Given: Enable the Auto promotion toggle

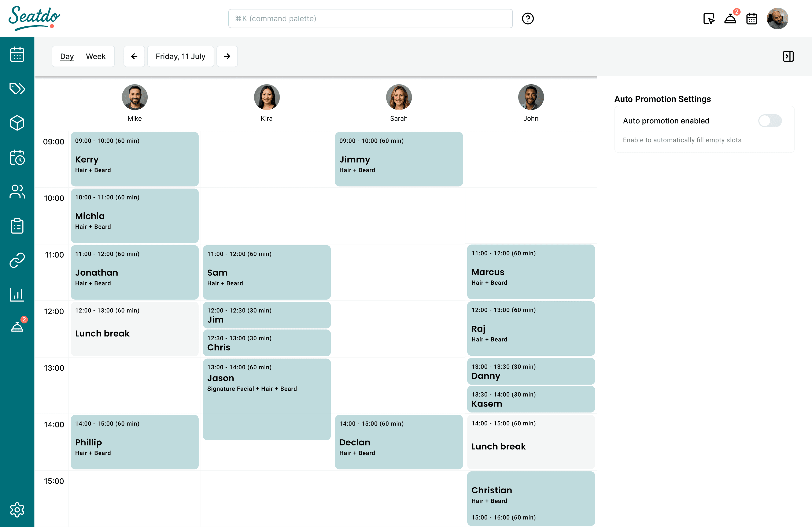Looking at the screenshot, I should point(770,121).
